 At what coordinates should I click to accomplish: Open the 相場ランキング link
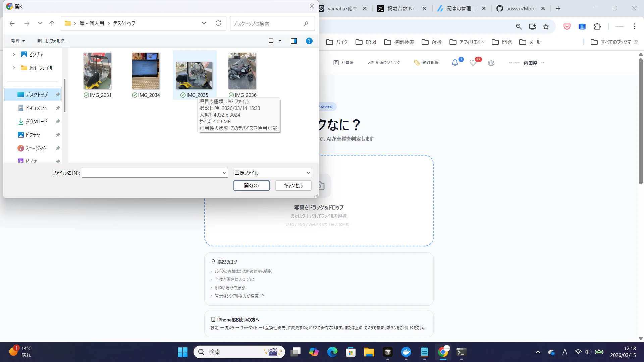point(384,63)
